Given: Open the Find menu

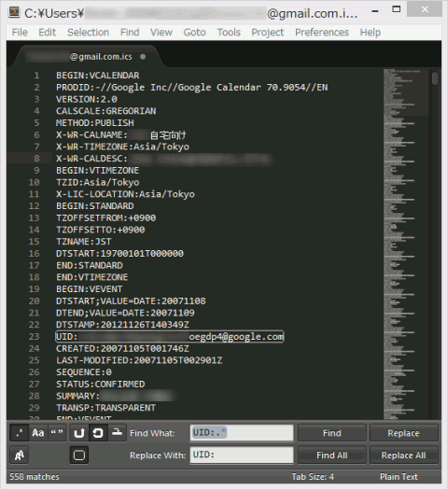Looking at the screenshot, I should coord(130,32).
